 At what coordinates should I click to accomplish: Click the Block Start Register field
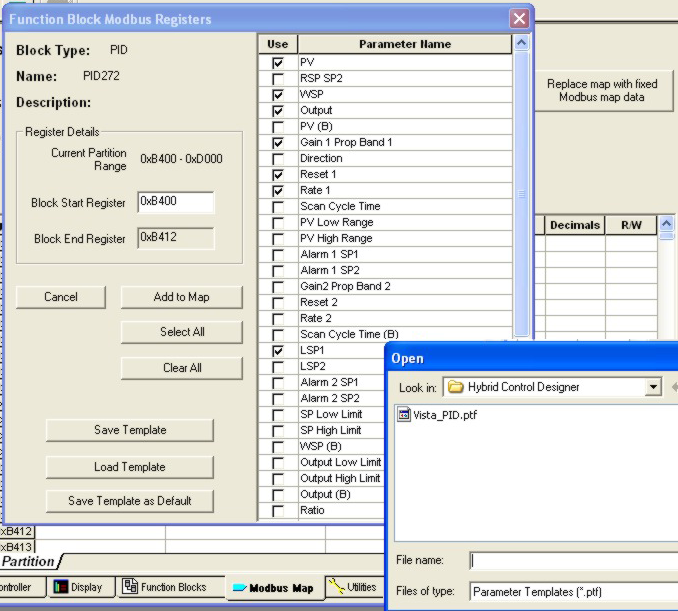pyautogui.click(x=176, y=202)
